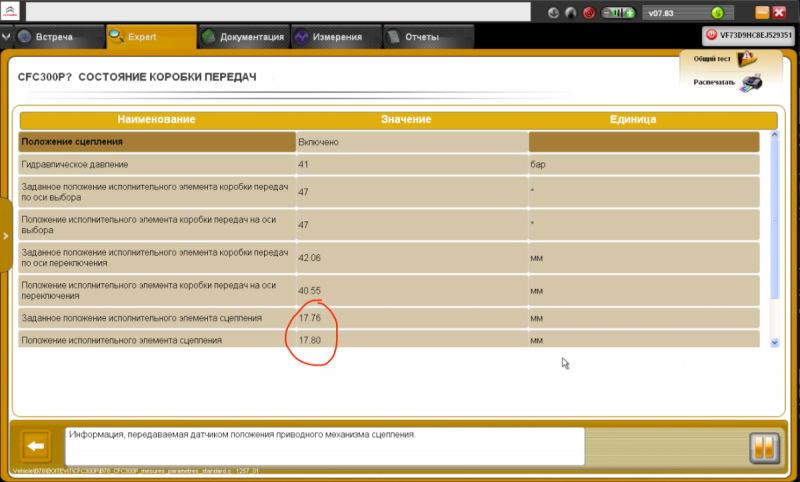Image resolution: width=800 pixels, height=482 pixels.
Task: Click the green lock icon beside version
Action: coord(717,13)
